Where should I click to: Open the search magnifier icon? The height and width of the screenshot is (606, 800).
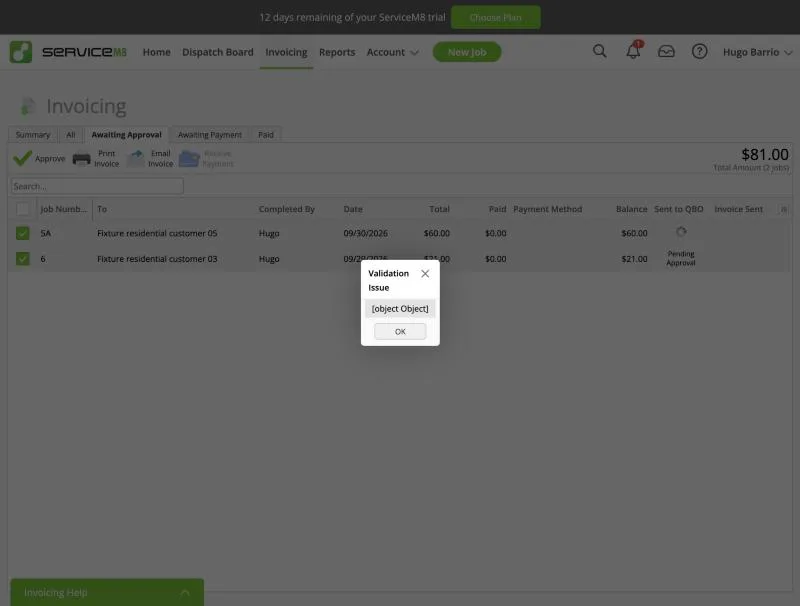[599, 51]
